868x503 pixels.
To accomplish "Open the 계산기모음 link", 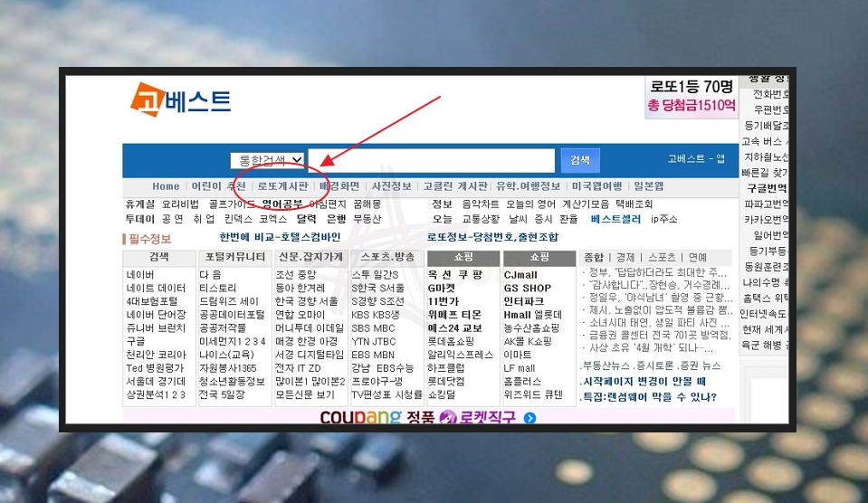I will [x=585, y=204].
